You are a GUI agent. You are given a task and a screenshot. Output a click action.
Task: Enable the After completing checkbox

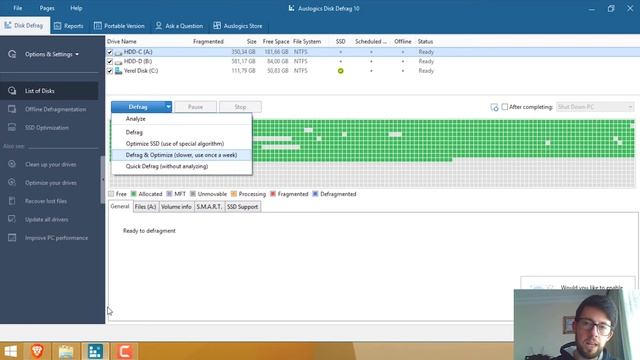[505, 107]
